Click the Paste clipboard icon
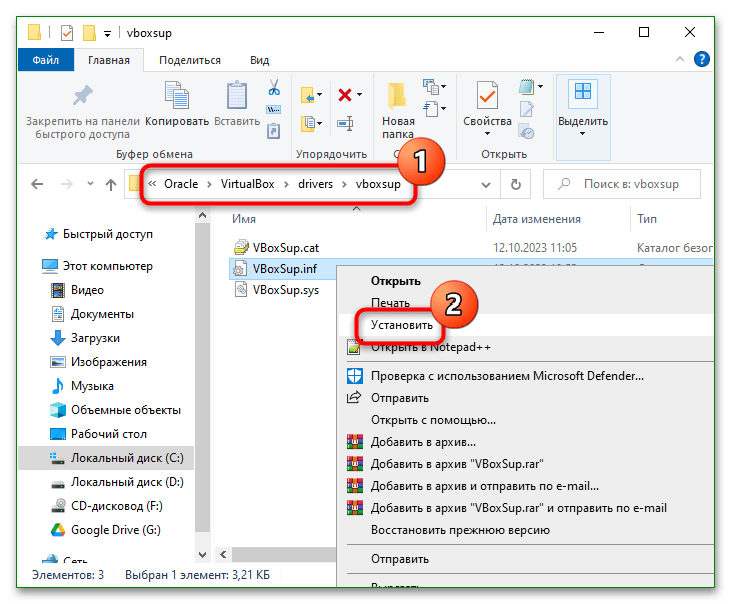The height and width of the screenshot is (604, 731). pyautogui.click(x=237, y=96)
